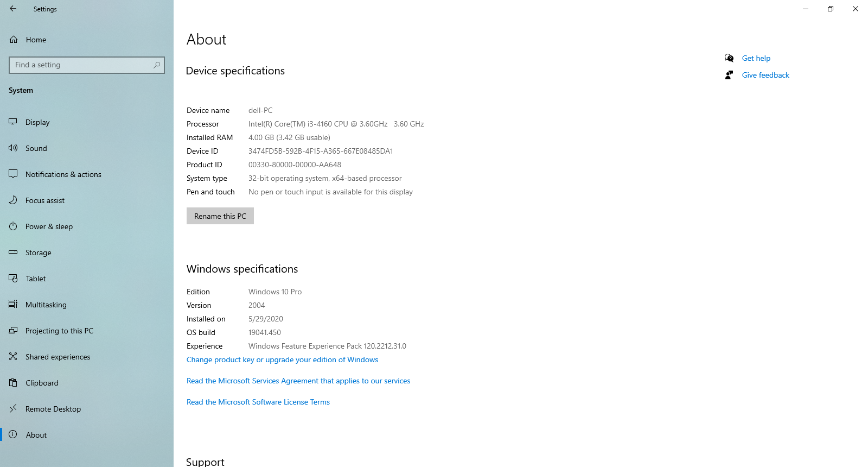
Task: Open the Home icon in the sidebar
Action: (14, 40)
